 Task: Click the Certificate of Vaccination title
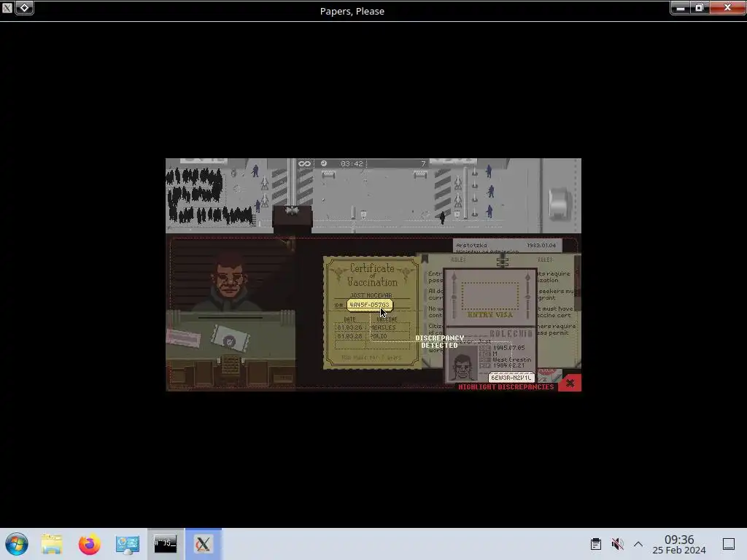coord(372,275)
